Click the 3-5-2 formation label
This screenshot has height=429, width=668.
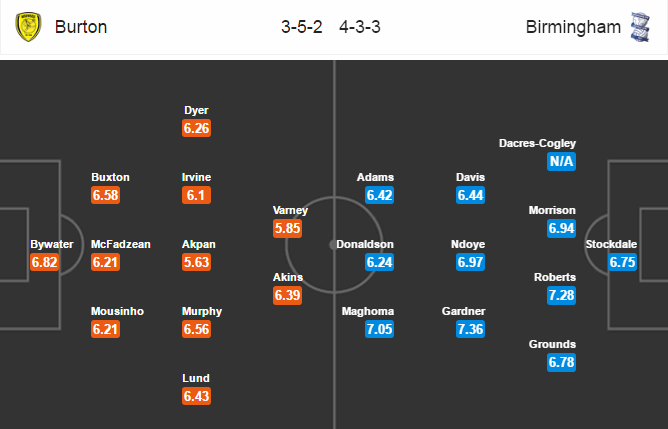pos(302,27)
